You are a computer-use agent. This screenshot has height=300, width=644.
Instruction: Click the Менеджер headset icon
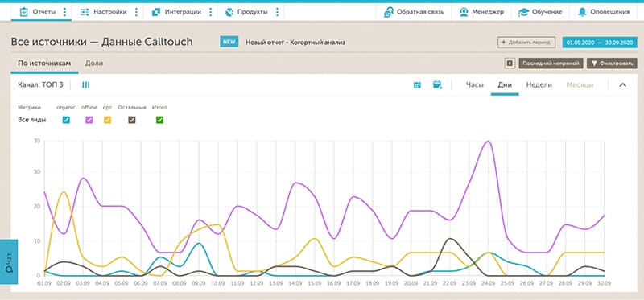coord(464,12)
